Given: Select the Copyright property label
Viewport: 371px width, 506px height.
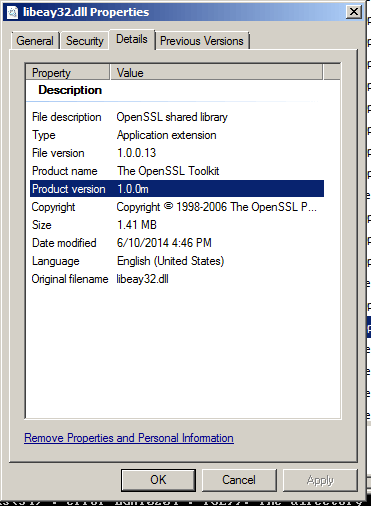Looking at the screenshot, I should (53, 207).
